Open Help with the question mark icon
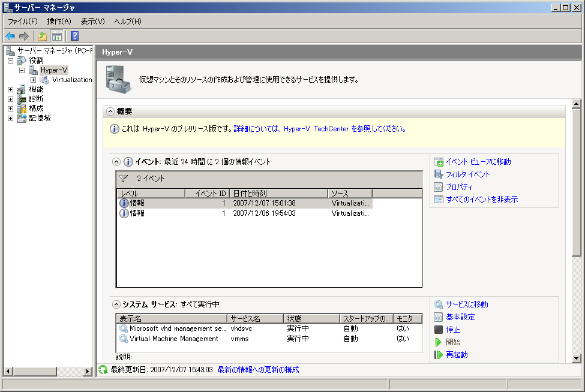 click(74, 36)
